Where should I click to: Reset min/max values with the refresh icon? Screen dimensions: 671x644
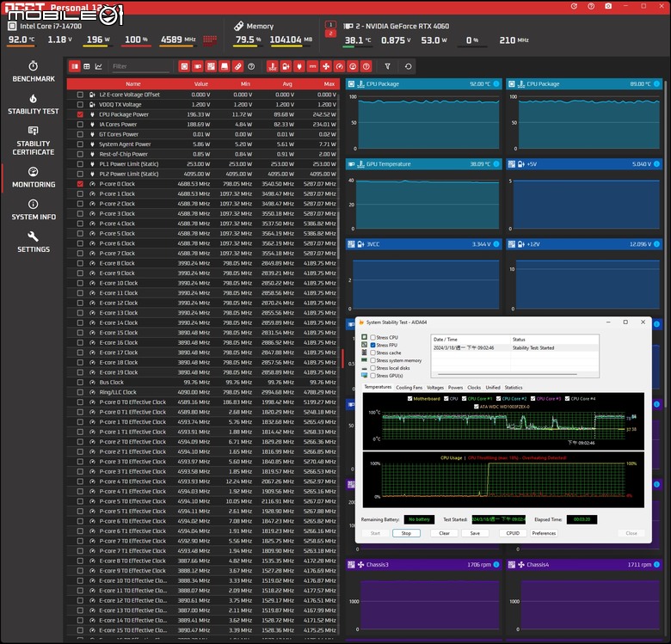click(409, 66)
